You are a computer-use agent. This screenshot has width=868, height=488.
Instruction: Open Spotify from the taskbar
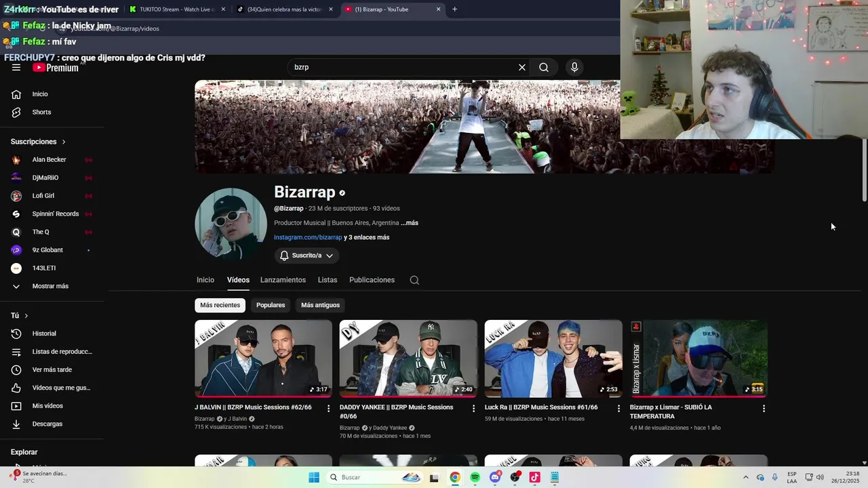coord(475,477)
